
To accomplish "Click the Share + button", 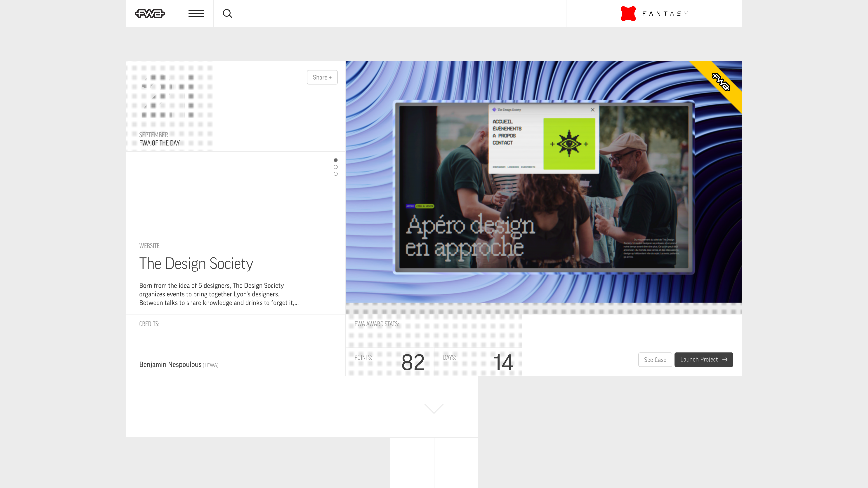I will tap(322, 77).
